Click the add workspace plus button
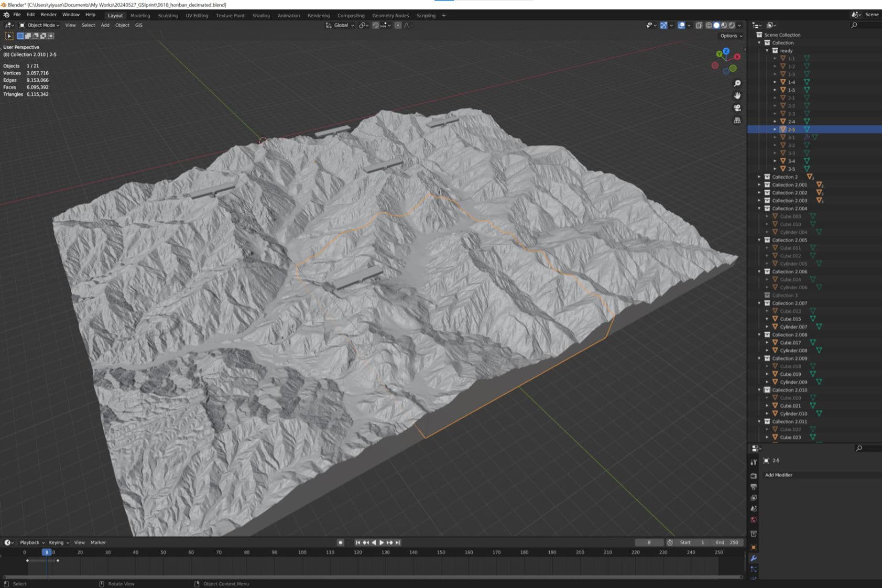Viewport: 882px width, 588px height. (x=443, y=16)
